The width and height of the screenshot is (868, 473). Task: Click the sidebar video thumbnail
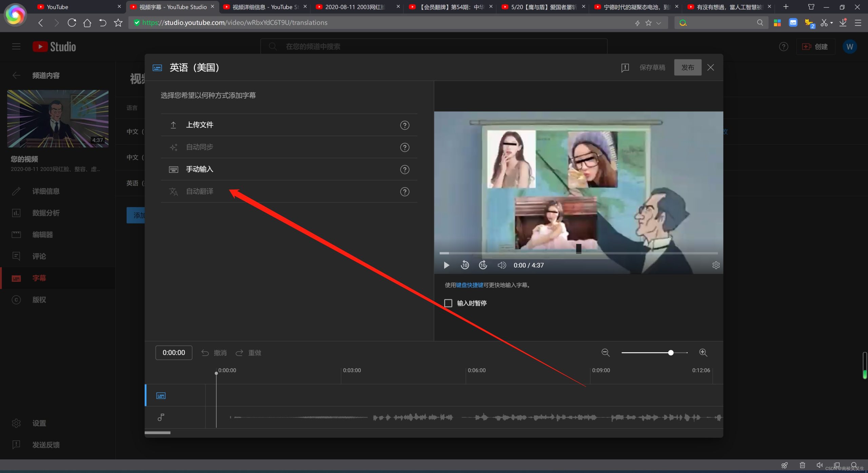click(58, 119)
